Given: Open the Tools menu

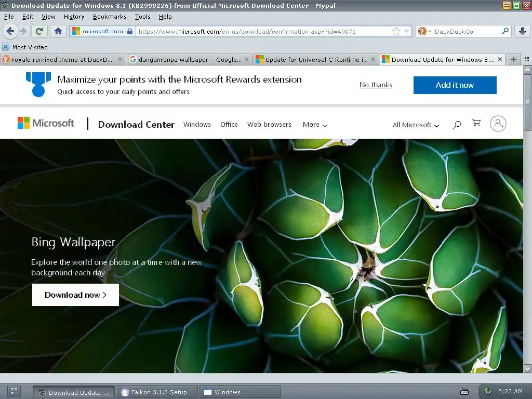Looking at the screenshot, I should 142,17.
